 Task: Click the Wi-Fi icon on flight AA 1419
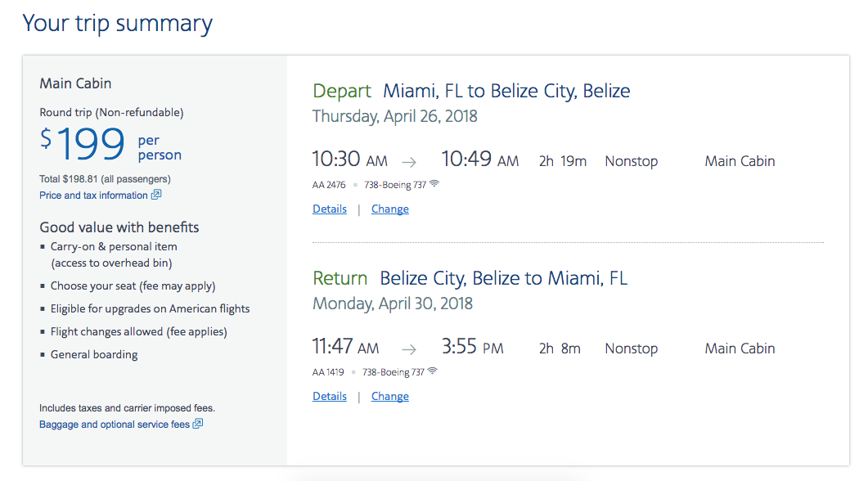(433, 371)
